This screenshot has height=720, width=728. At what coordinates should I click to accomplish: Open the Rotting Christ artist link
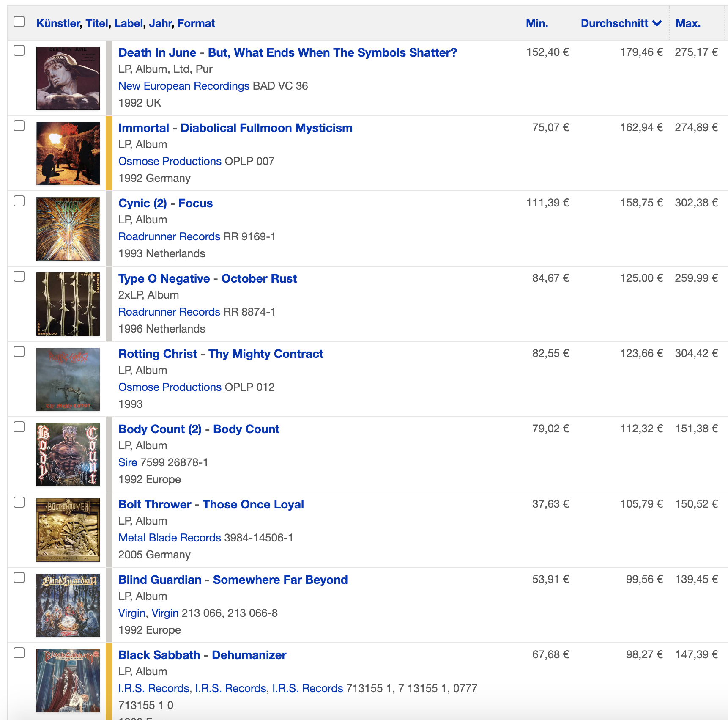(x=158, y=354)
